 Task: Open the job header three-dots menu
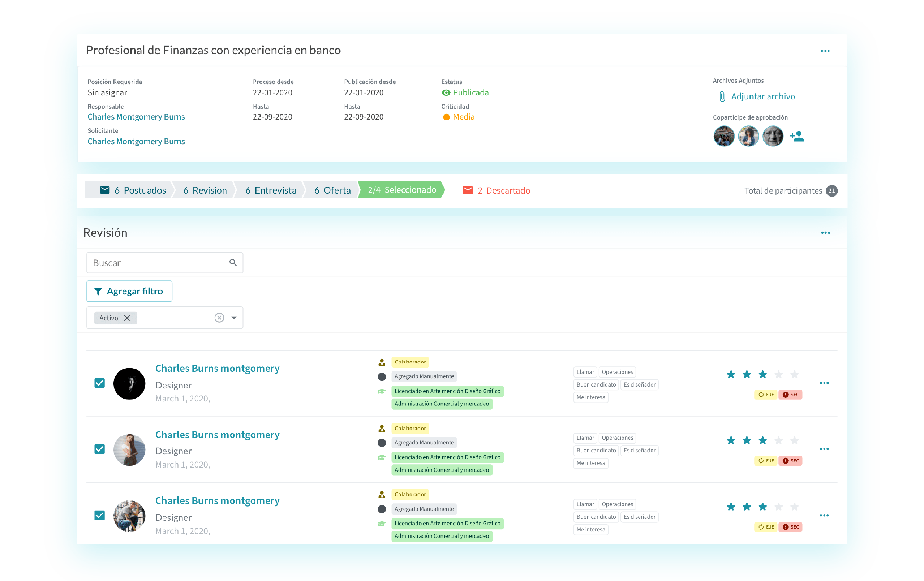(x=825, y=51)
